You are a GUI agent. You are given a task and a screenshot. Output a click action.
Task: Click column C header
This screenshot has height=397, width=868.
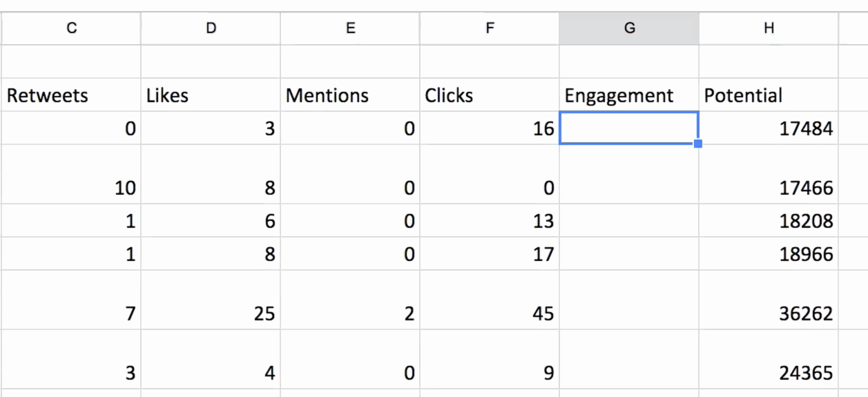point(71,28)
